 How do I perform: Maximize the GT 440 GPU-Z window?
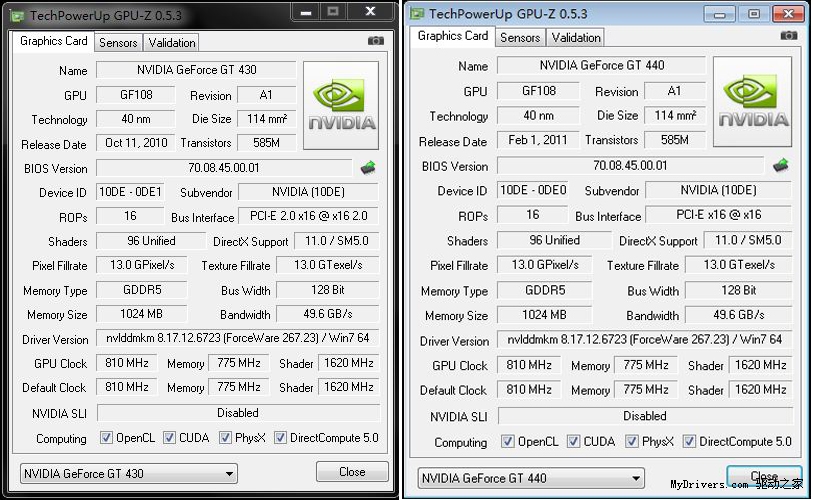754,14
